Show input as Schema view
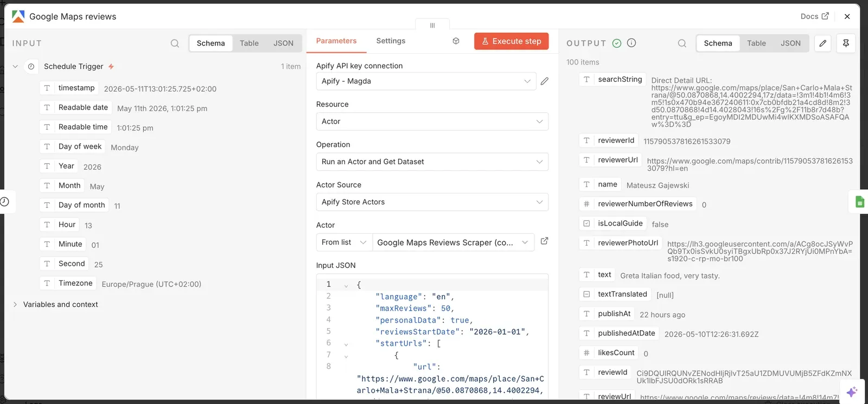This screenshot has width=868, height=404. coord(211,43)
